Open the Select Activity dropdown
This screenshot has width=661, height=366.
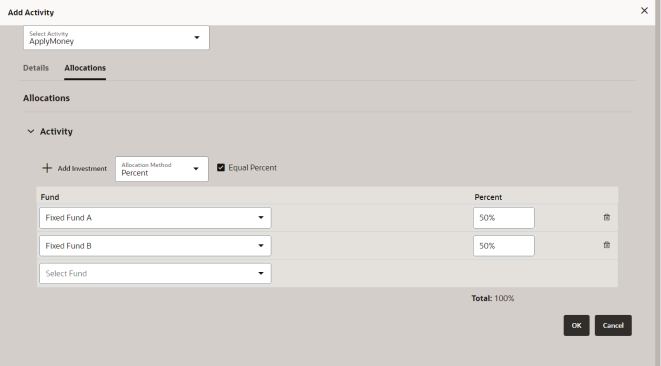(x=116, y=38)
